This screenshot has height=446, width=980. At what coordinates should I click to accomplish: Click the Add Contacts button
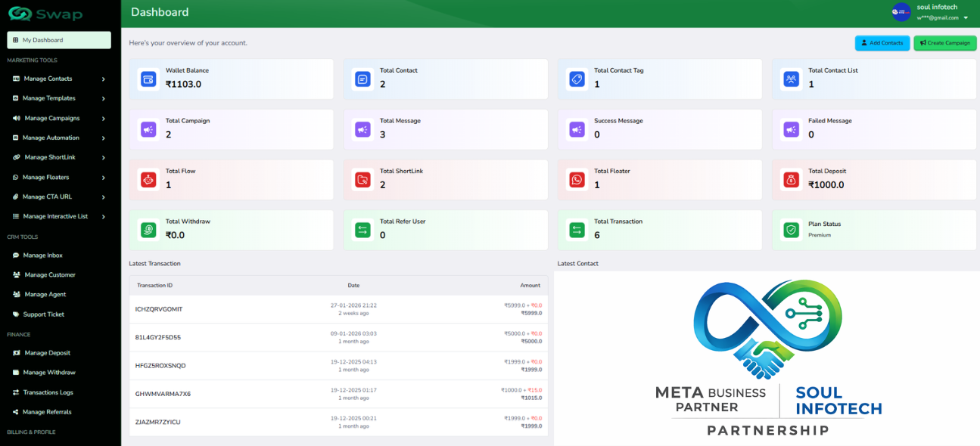coord(882,43)
